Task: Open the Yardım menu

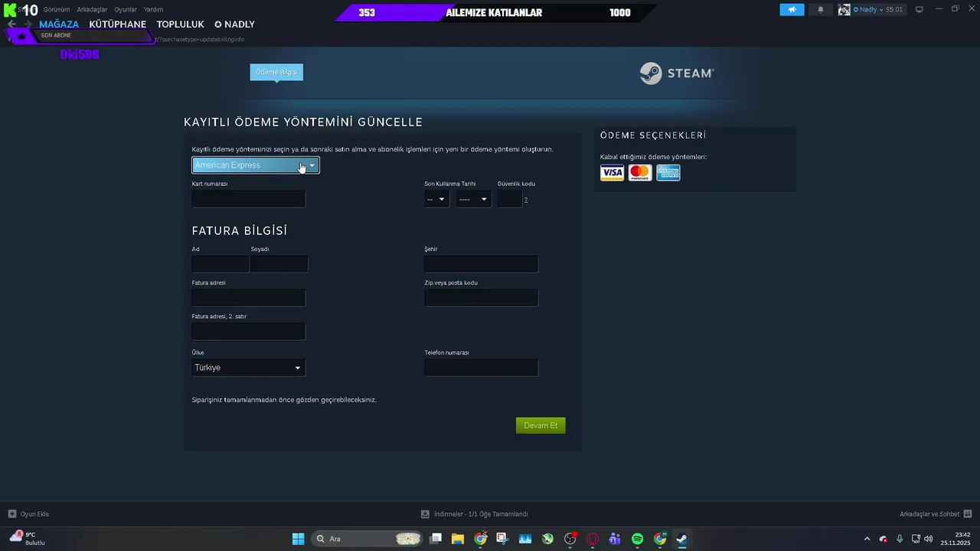Action: coord(153,9)
